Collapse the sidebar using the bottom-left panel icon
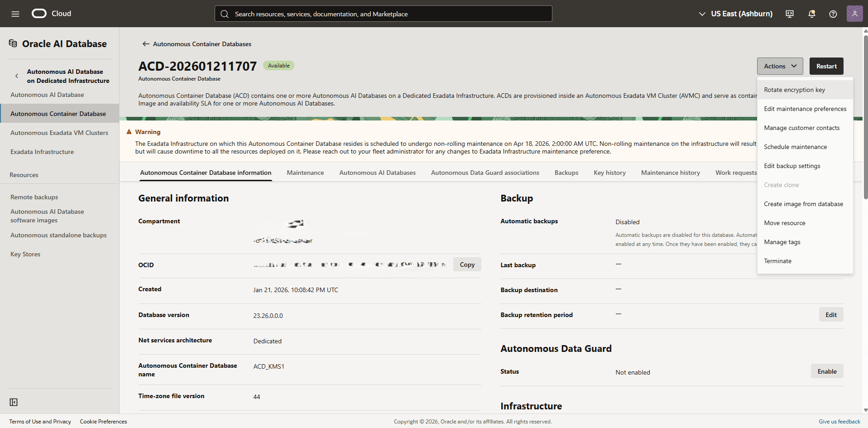This screenshot has height=428, width=868. point(14,402)
